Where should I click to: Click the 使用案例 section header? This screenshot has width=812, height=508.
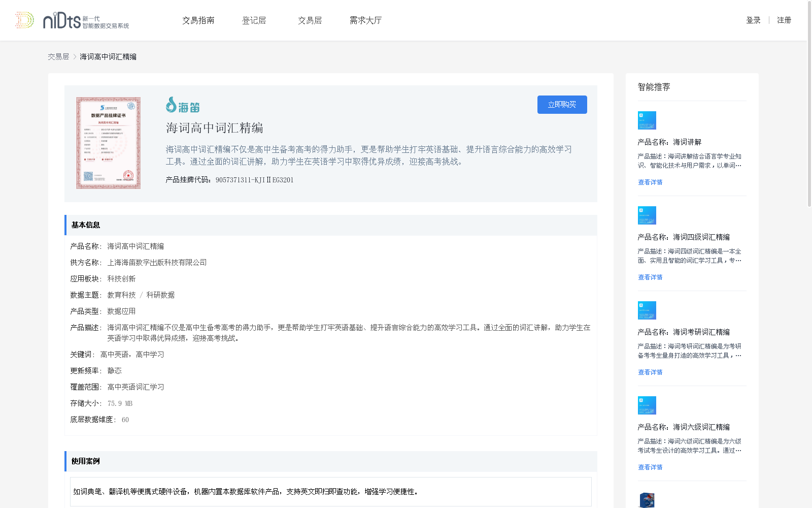(331, 461)
